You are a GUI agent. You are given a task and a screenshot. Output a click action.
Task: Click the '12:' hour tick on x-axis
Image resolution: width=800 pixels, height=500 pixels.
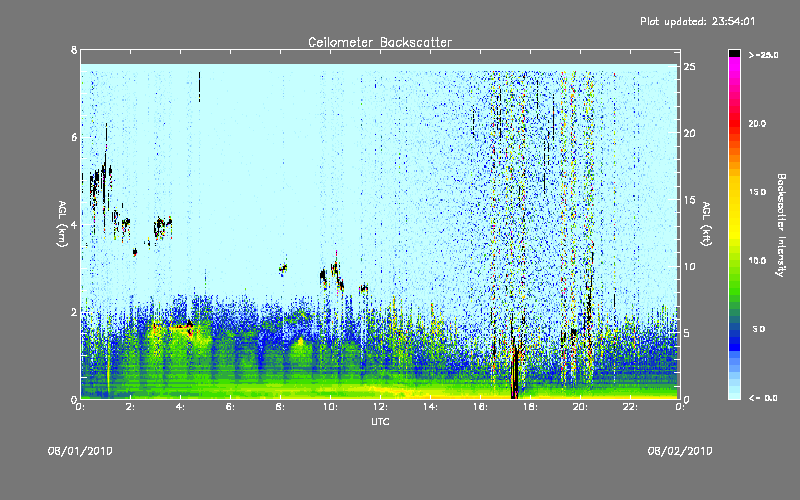pos(380,407)
